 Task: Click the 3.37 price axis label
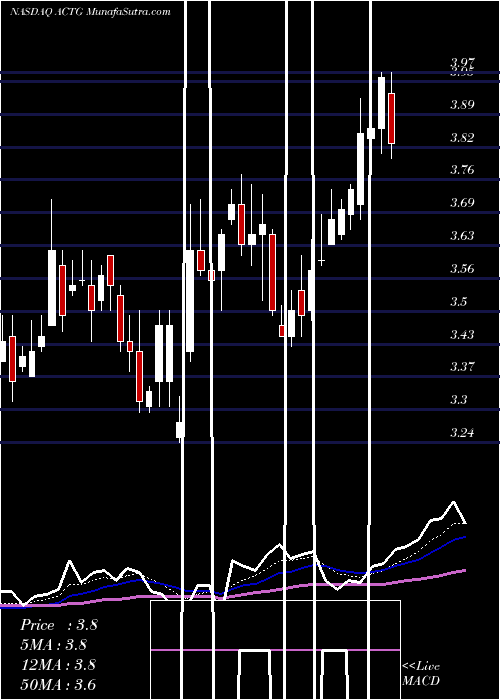point(462,367)
